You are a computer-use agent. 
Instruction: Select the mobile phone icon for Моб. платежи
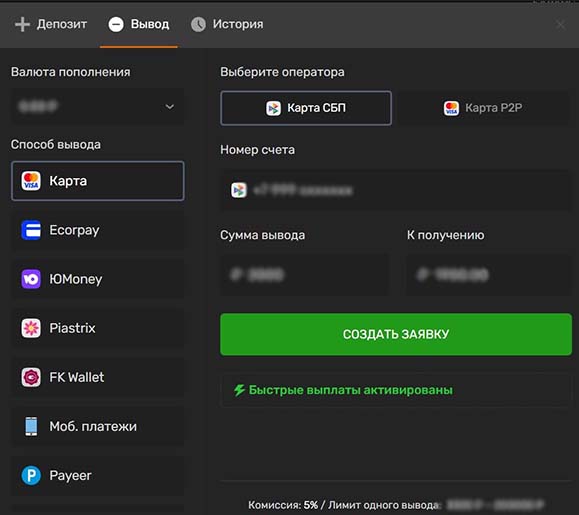[x=31, y=426]
